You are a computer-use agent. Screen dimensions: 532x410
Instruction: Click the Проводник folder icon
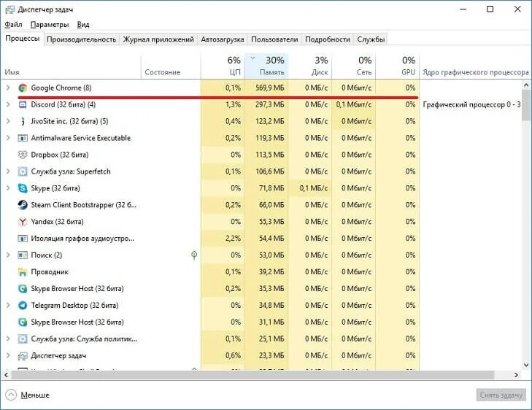tap(23, 272)
